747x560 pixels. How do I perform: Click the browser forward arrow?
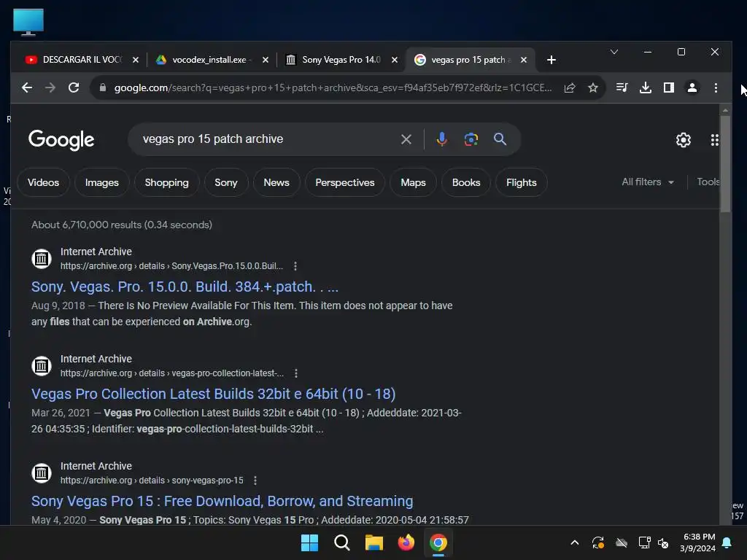coord(50,87)
